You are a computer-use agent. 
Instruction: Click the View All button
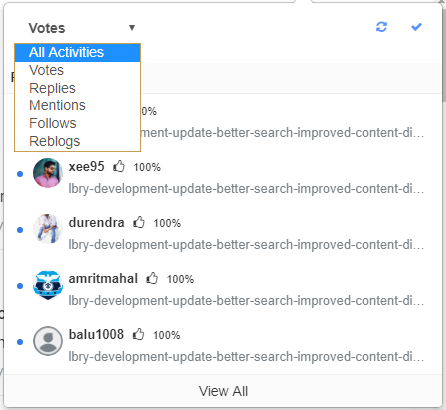[223, 391]
